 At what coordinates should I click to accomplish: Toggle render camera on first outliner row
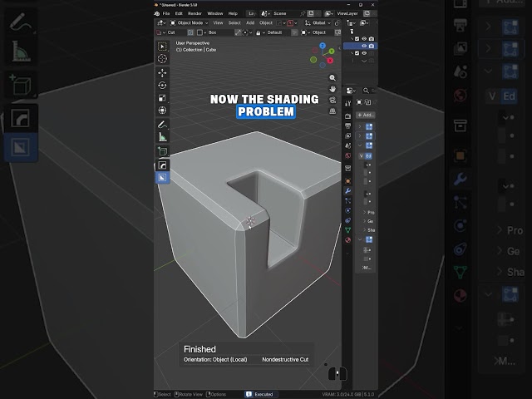click(x=372, y=39)
